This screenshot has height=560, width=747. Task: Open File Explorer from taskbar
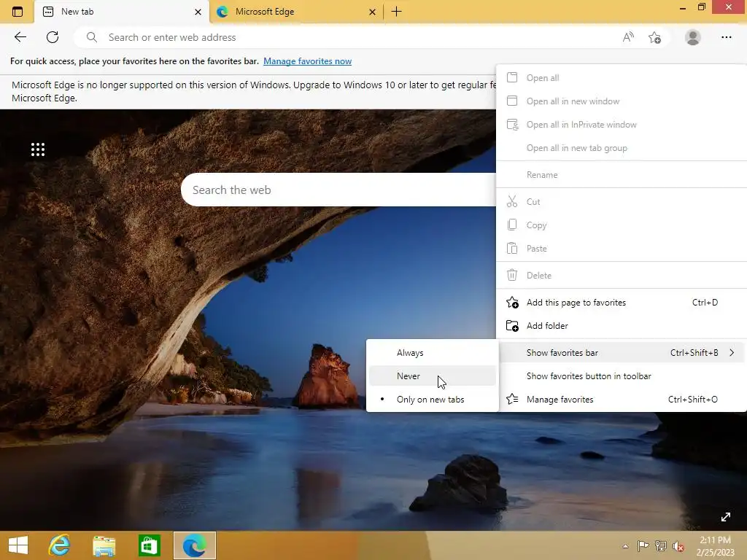click(x=104, y=545)
